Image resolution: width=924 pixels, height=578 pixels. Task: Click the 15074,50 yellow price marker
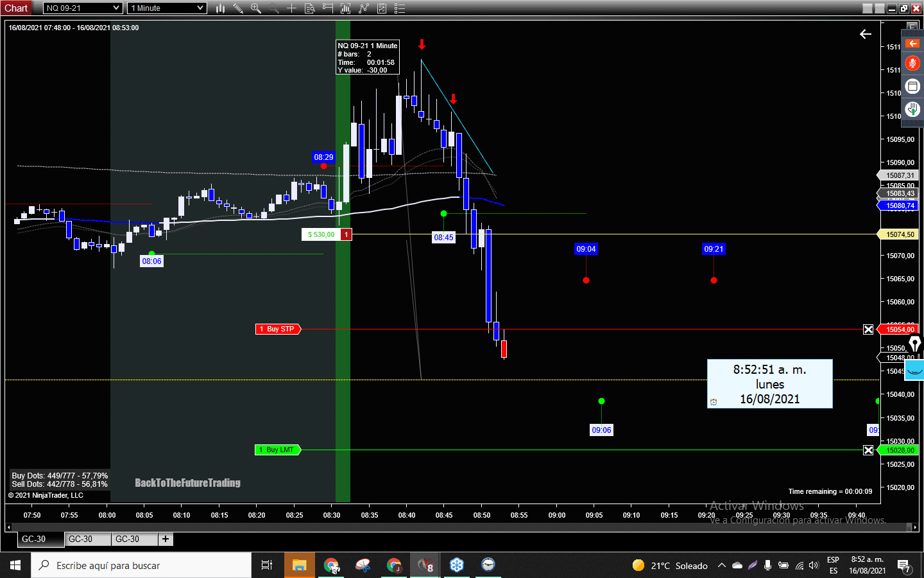(x=899, y=234)
